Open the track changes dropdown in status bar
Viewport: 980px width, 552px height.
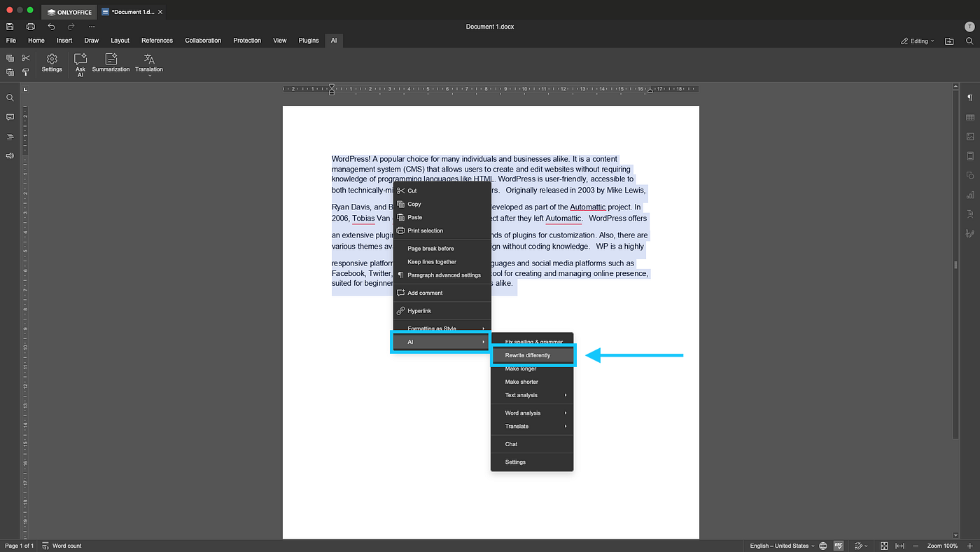(x=861, y=546)
